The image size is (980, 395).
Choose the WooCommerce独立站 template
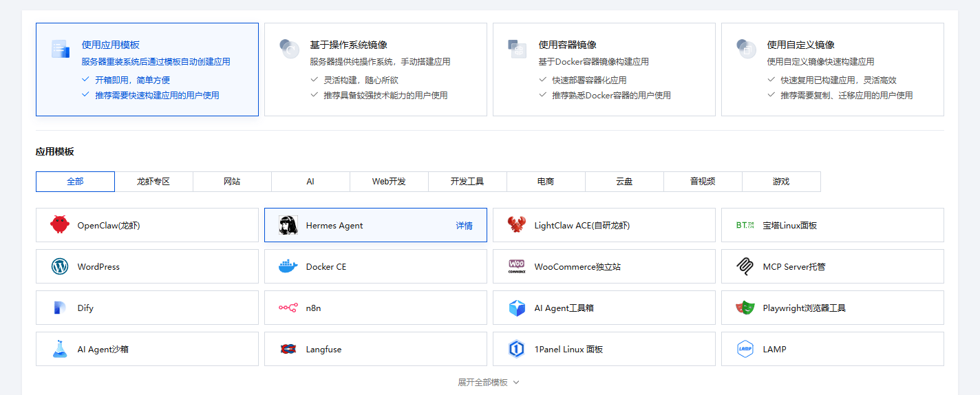604,266
